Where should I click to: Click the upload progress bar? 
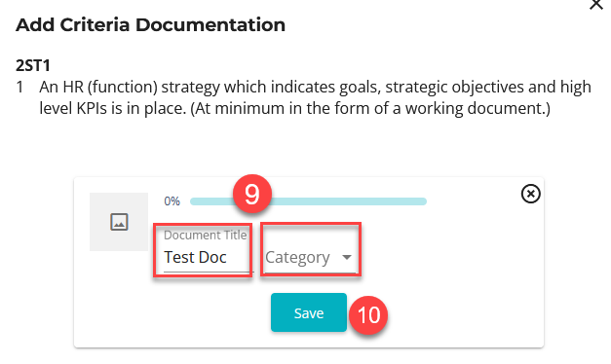tap(308, 201)
